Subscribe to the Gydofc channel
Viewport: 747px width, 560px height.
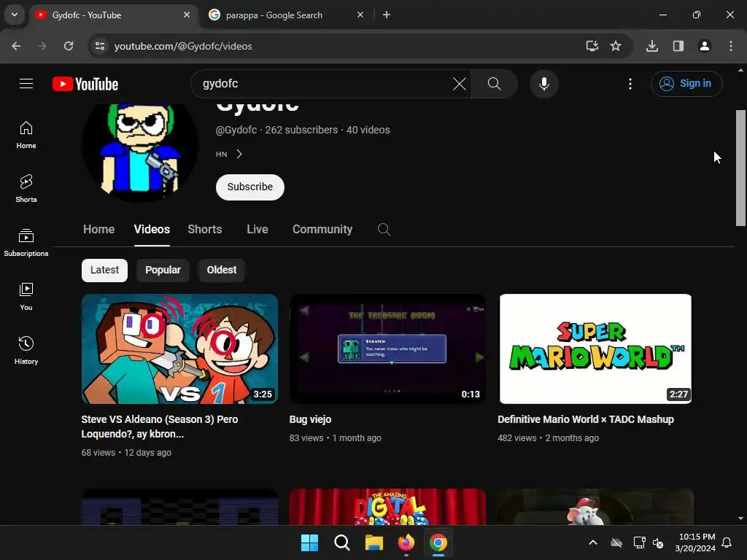pyautogui.click(x=250, y=187)
